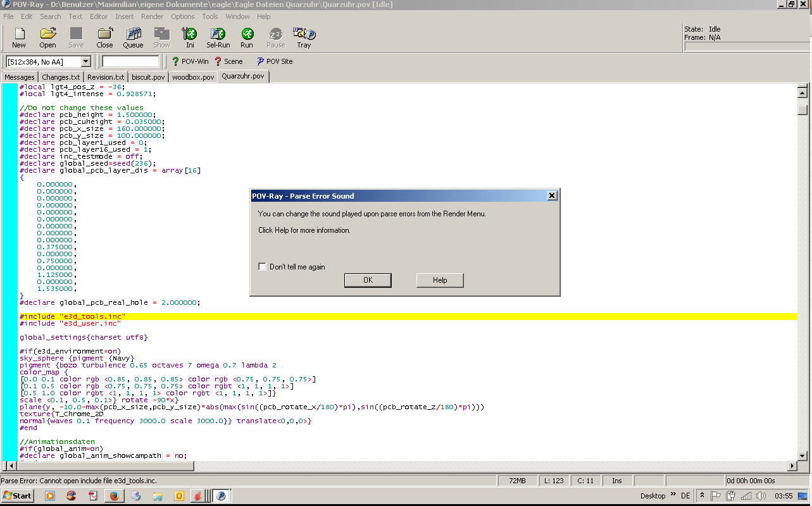The image size is (812, 506).
Task: Switch to the Revision.txt tab
Action: coord(106,77)
